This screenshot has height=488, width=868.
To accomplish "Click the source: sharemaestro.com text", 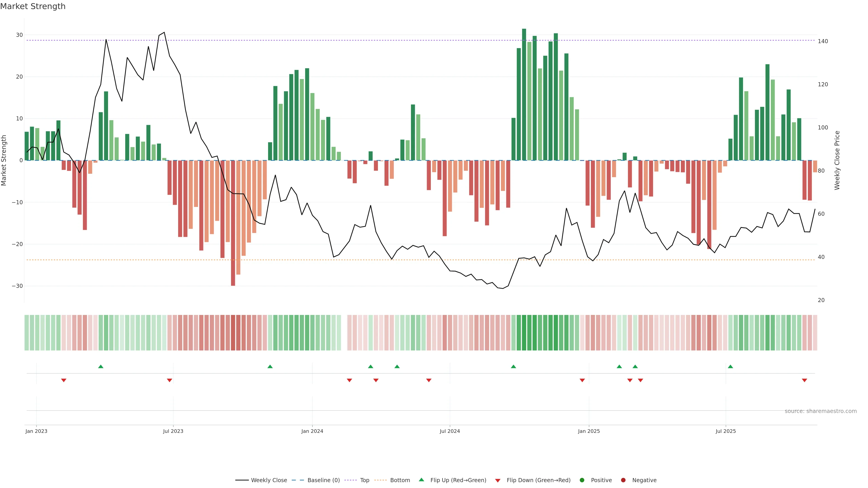I will 821,411.
